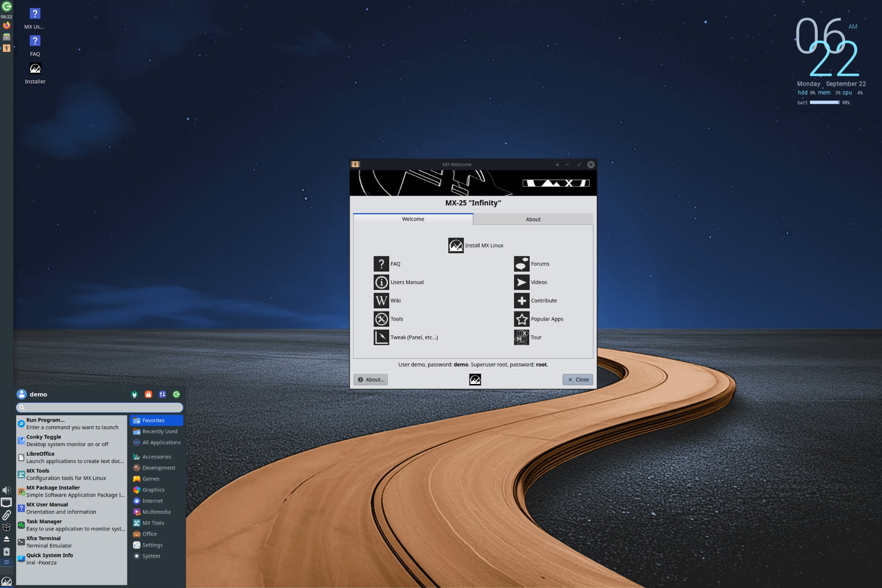
Task: Click the battery level bar in Conky
Action: point(825,103)
